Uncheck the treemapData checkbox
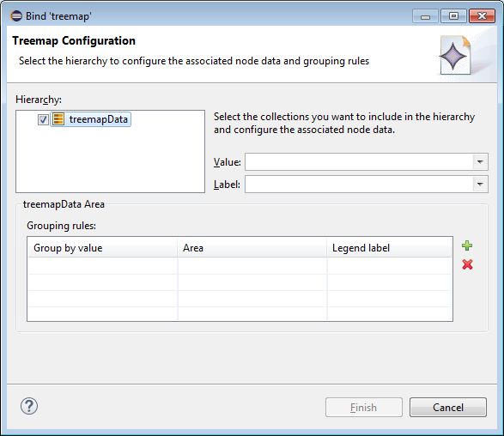 pyautogui.click(x=43, y=119)
